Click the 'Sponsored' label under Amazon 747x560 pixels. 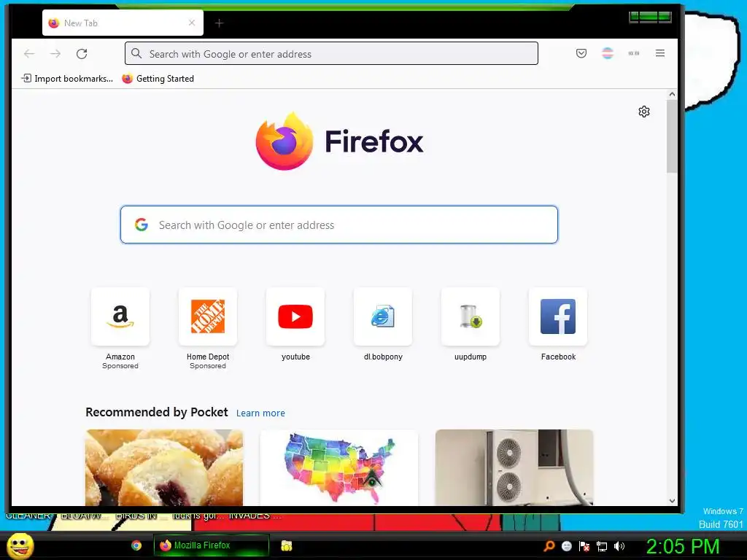120,366
